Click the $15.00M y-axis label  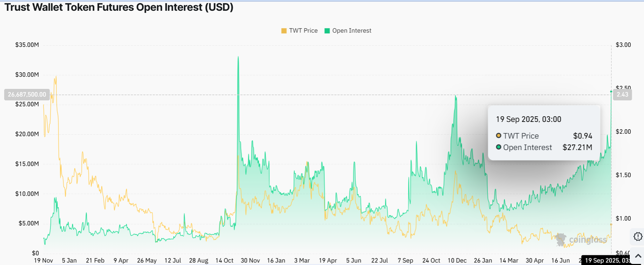[27, 164]
